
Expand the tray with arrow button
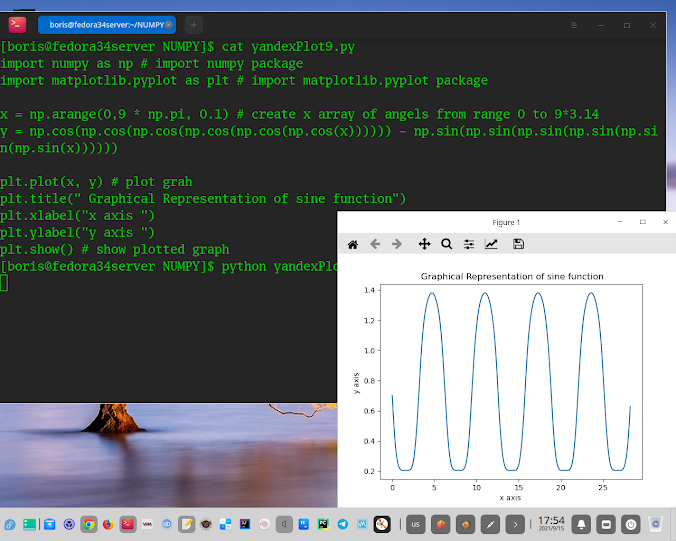[x=515, y=525]
